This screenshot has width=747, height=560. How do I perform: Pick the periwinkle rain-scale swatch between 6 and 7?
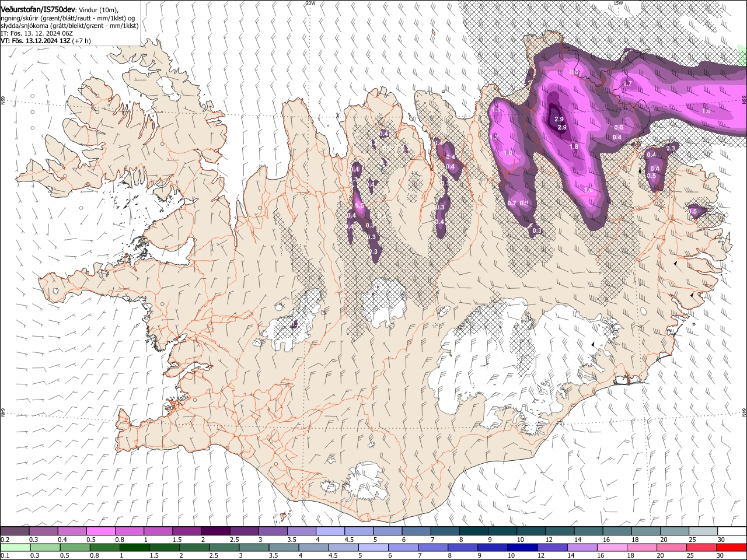403,547
